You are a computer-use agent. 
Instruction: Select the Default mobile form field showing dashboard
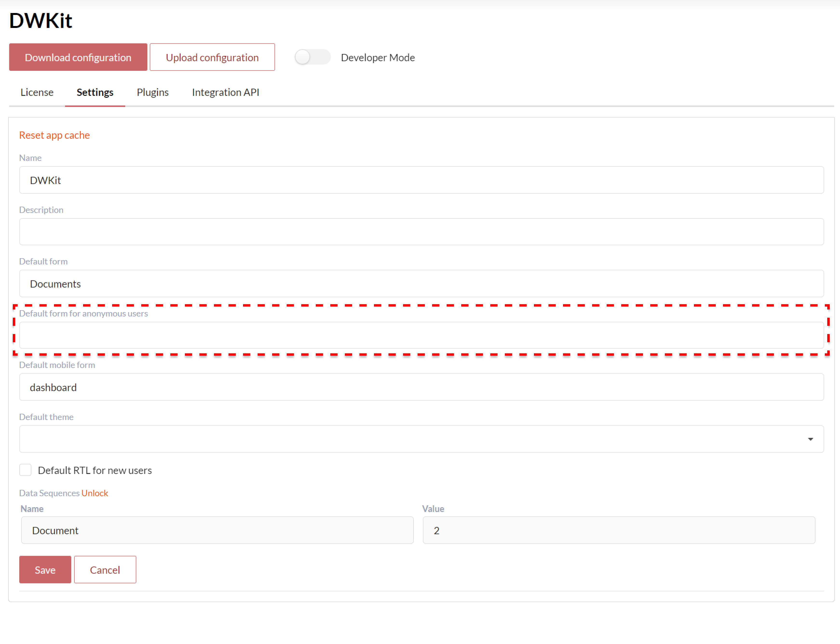(421, 387)
